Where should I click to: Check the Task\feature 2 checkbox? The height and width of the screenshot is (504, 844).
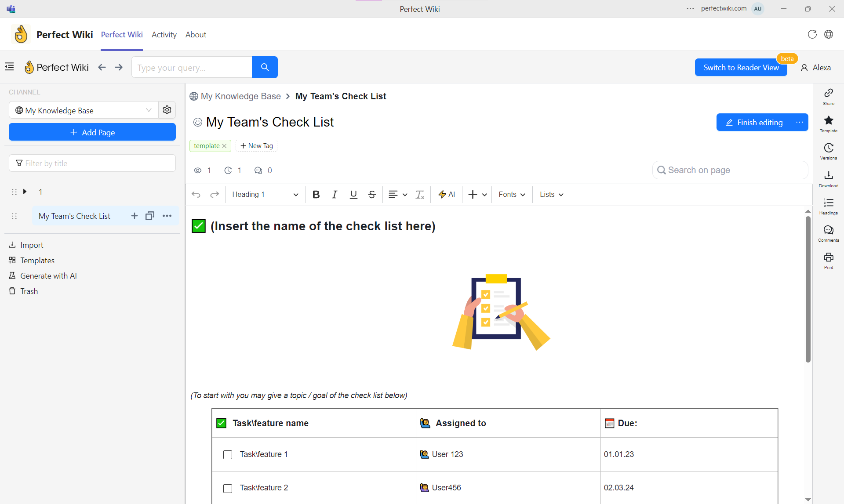(228, 488)
